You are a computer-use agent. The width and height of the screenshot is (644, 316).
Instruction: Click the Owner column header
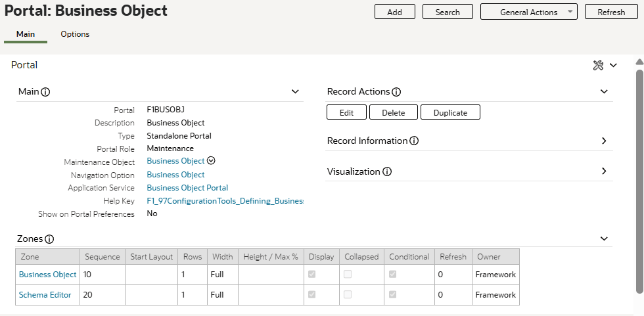(x=495, y=257)
